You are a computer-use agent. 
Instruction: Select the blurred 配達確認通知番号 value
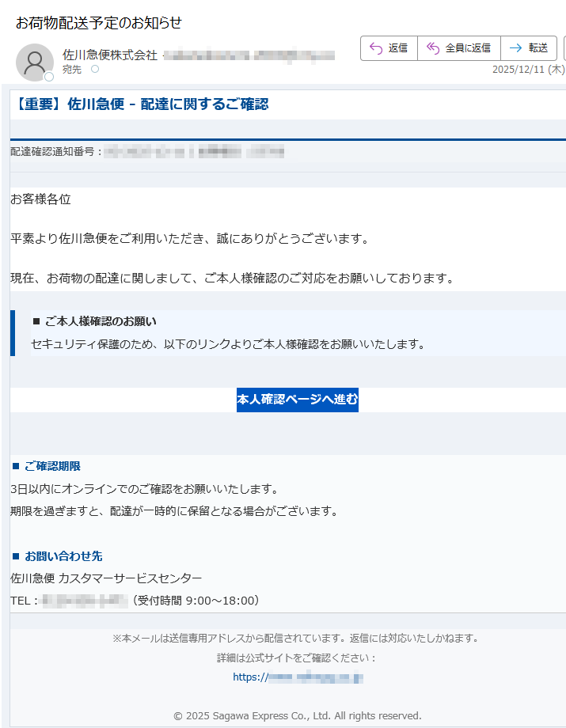pyautogui.click(x=194, y=151)
